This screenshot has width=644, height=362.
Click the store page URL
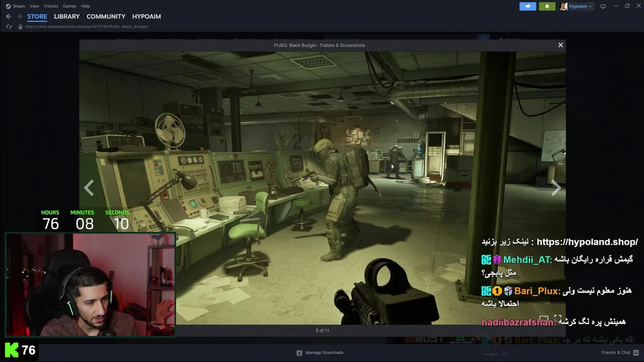click(87, 27)
